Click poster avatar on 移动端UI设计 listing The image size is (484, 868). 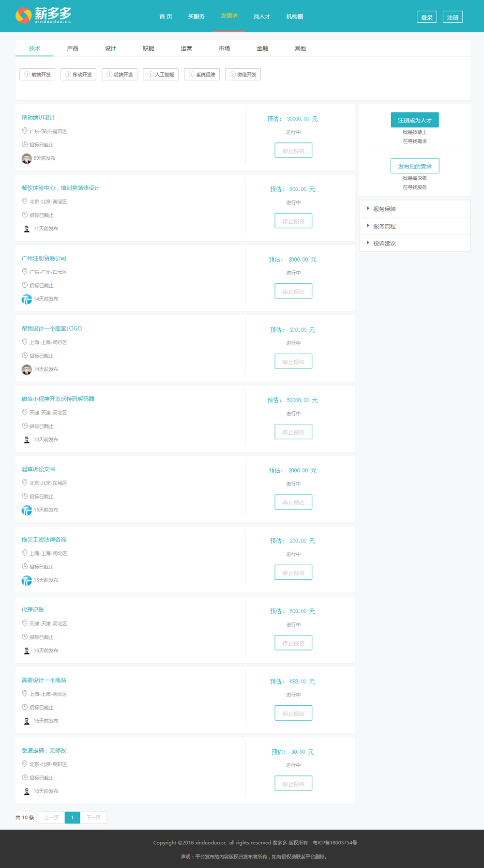coord(27,158)
